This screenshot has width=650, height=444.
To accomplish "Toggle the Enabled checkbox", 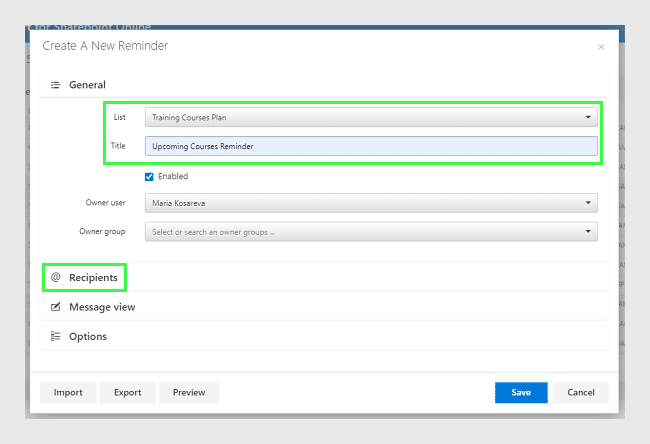I will [149, 177].
